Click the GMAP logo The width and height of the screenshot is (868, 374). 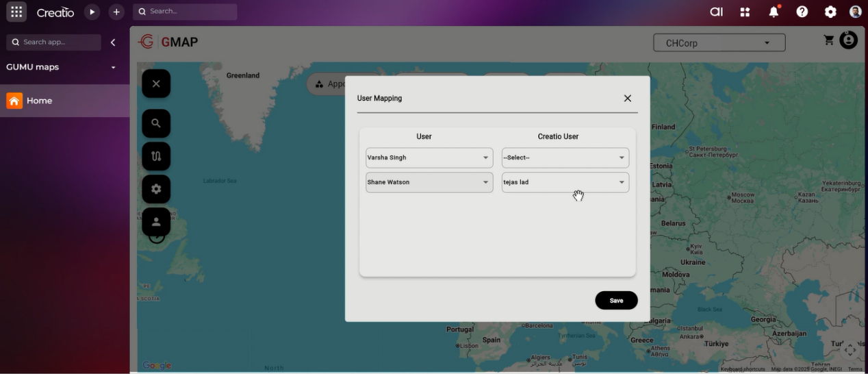point(168,42)
